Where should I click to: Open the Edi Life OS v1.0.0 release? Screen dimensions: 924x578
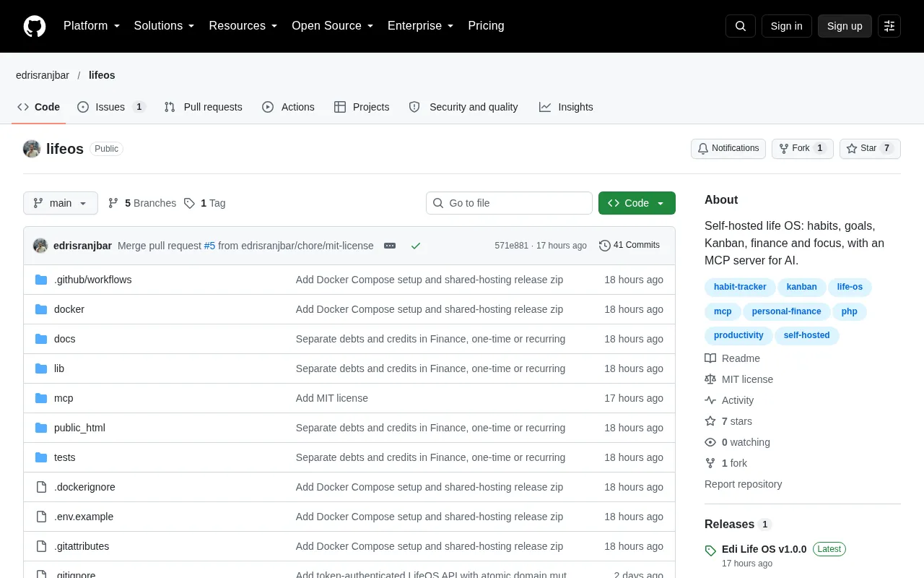tap(764, 549)
